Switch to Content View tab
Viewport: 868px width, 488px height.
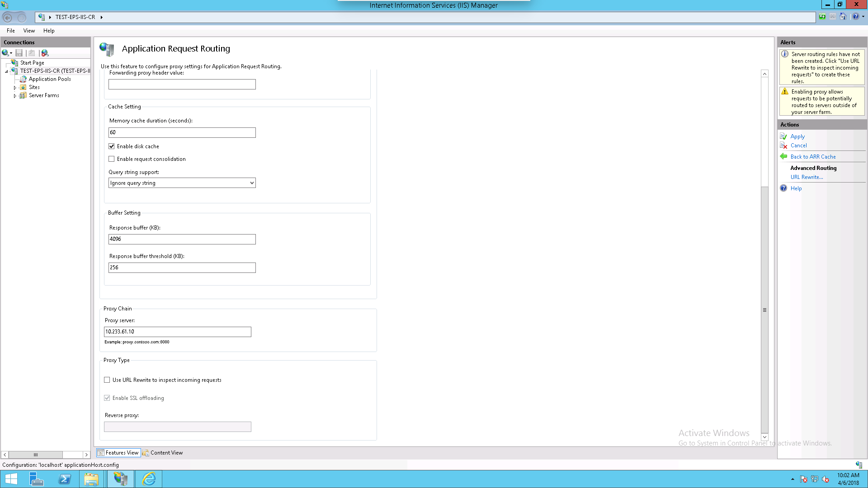163,453
